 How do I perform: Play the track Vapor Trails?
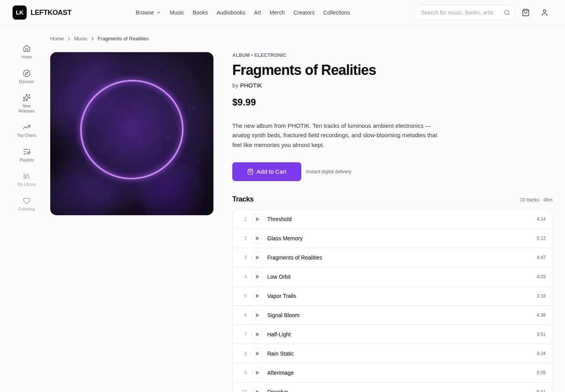pyautogui.click(x=257, y=296)
